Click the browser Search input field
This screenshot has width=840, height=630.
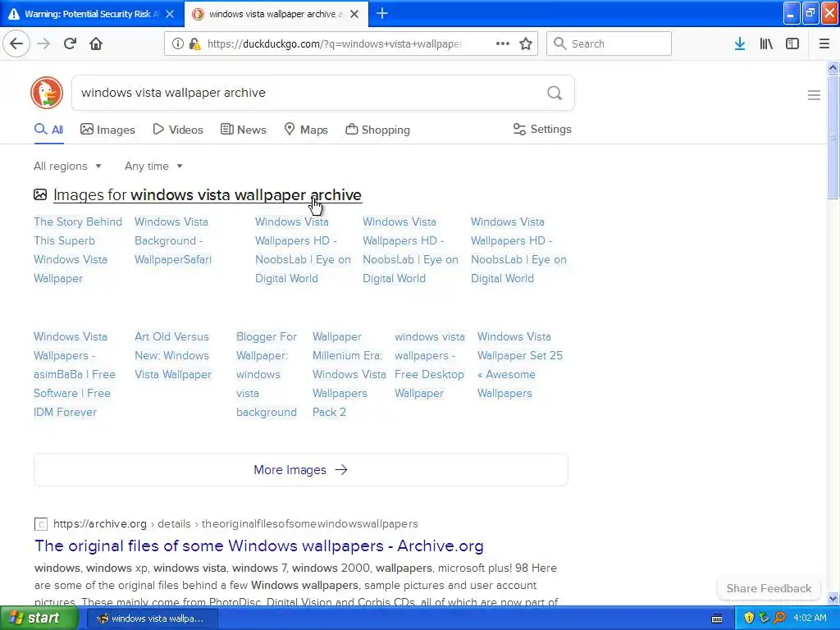(609, 43)
